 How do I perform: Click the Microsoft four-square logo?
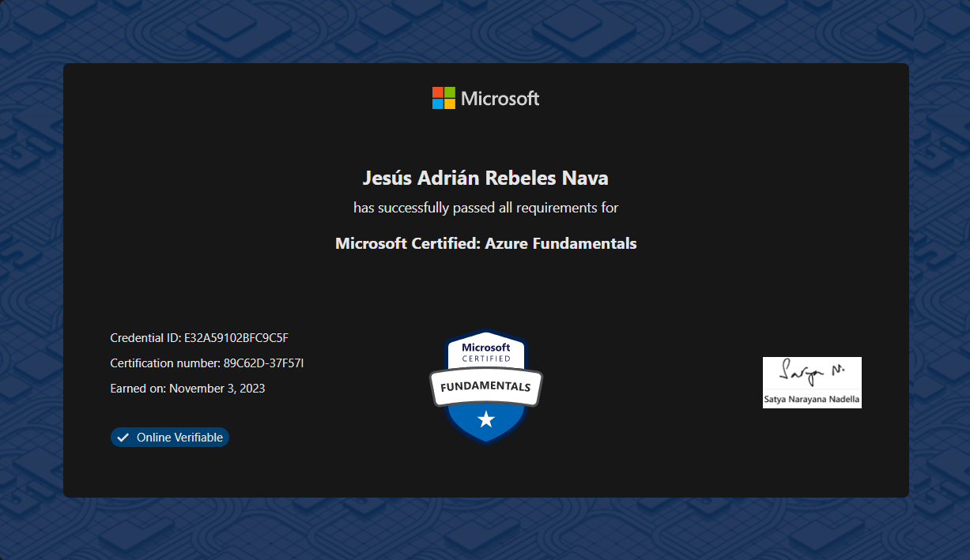coord(443,97)
